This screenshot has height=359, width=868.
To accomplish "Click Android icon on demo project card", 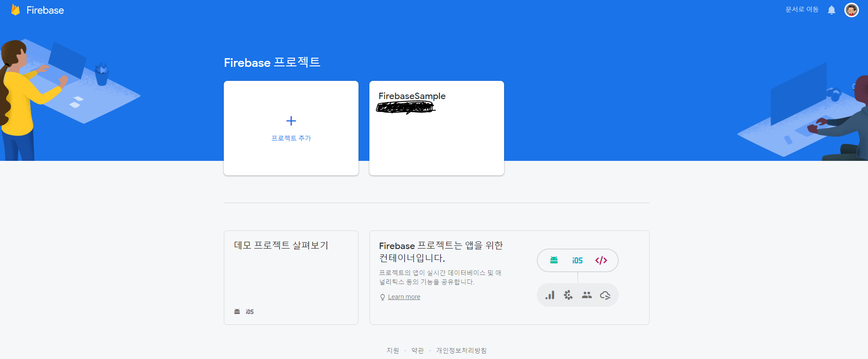I will pyautogui.click(x=237, y=311).
